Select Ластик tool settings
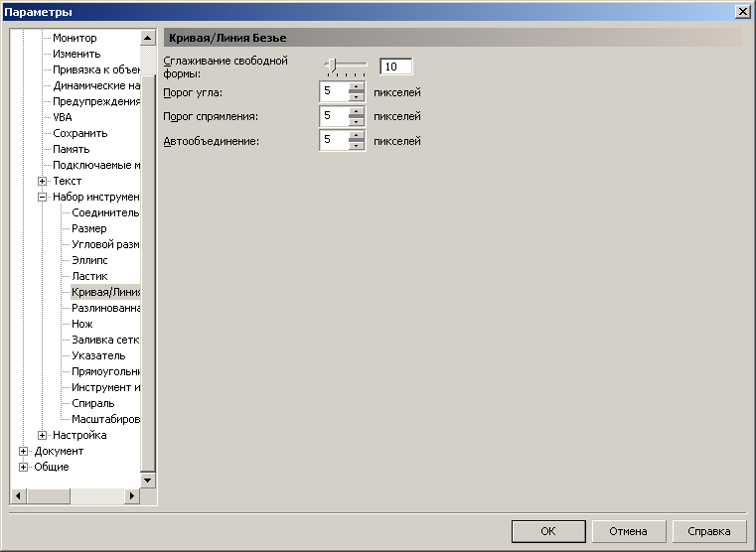756x552 pixels. click(x=89, y=276)
